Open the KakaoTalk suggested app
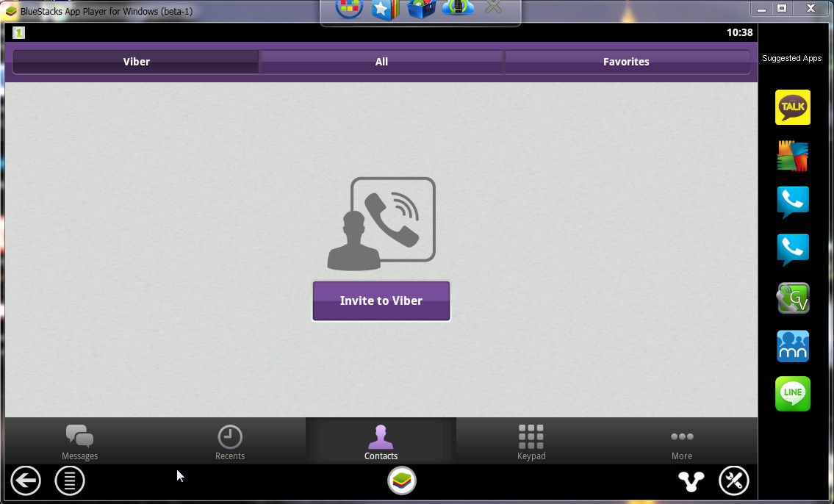 (x=793, y=107)
